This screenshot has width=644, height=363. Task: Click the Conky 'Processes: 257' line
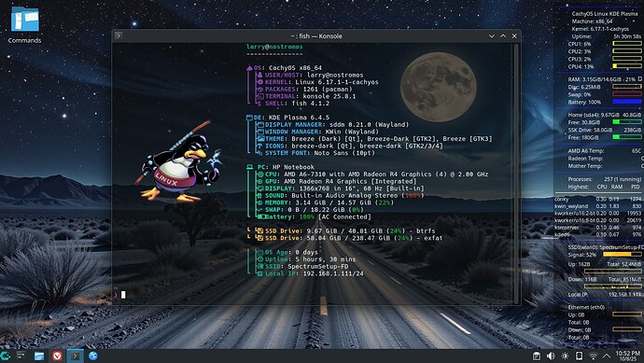click(605, 179)
